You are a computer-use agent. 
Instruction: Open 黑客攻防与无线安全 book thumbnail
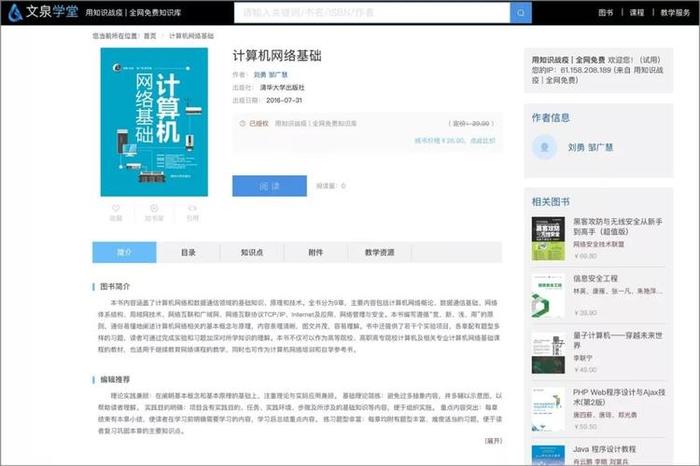pyautogui.click(x=548, y=239)
